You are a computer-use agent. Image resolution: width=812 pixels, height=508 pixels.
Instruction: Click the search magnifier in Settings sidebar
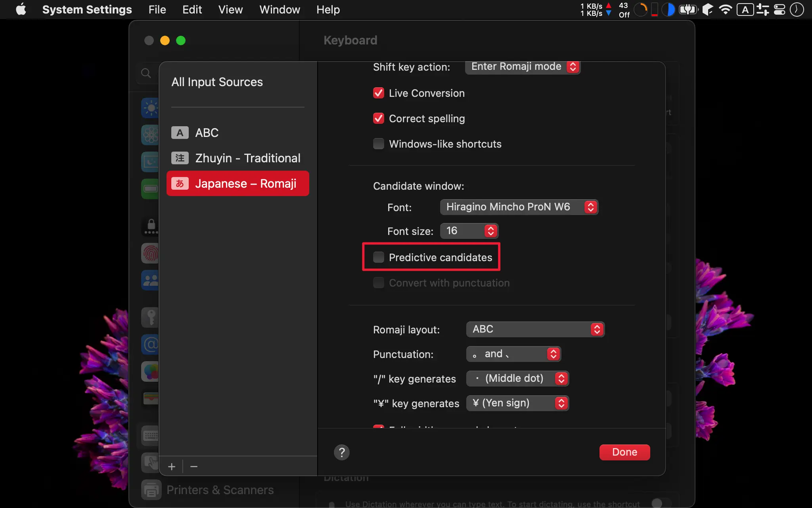tap(146, 73)
